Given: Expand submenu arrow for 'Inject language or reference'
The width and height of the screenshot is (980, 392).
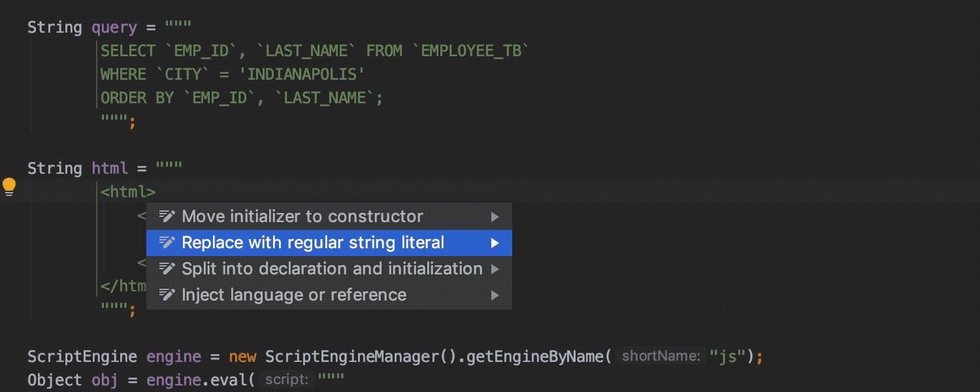Looking at the screenshot, I should tap(495, 295).
